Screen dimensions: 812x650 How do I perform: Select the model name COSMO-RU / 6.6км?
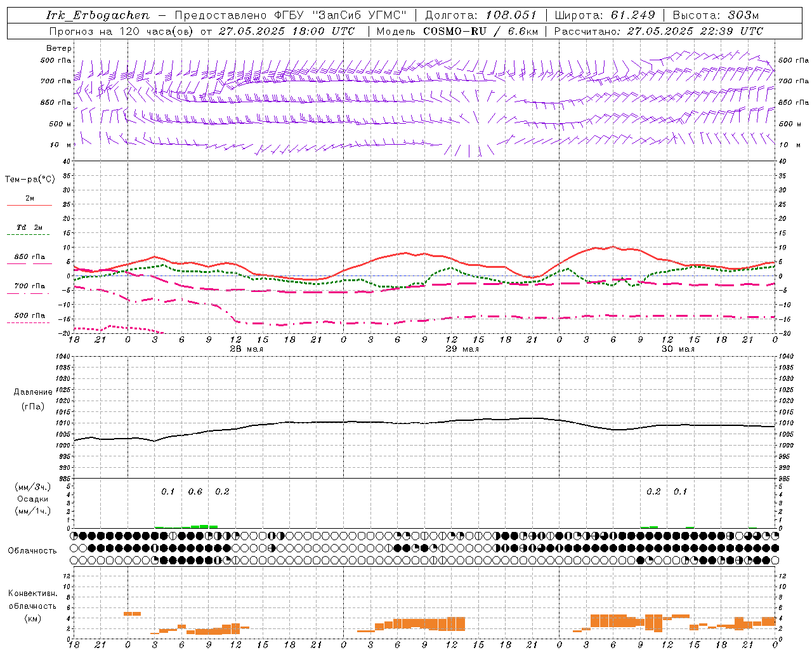480,31
